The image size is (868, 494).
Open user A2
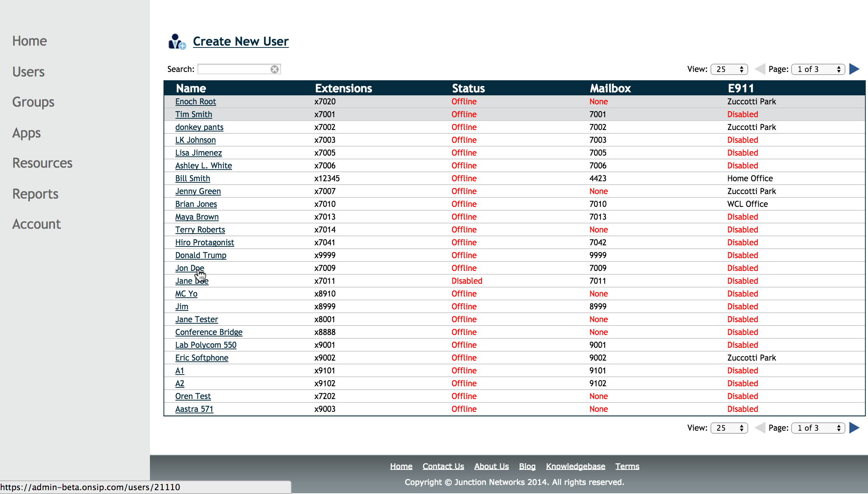180,384
